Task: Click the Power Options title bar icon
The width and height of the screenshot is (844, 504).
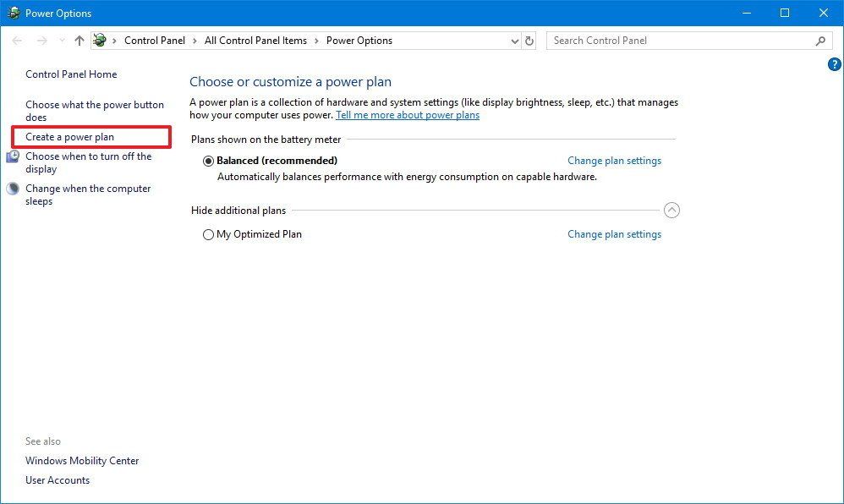Action: [12, 13]
